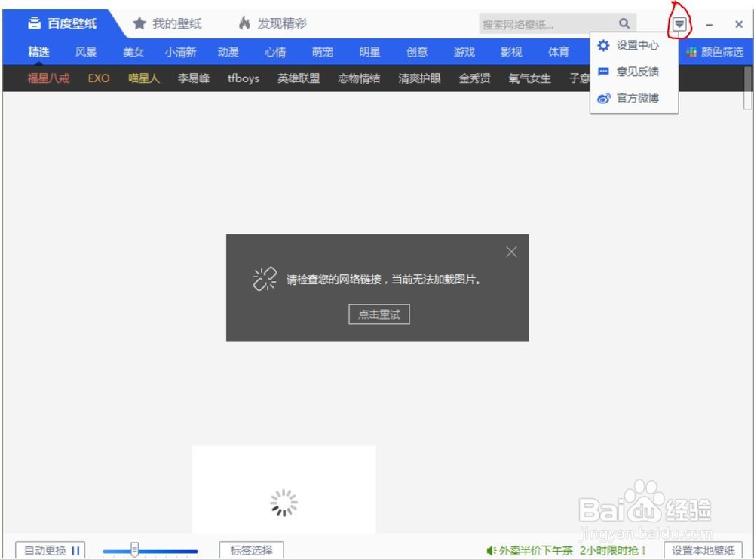Switch to the 动漫 category tab
The width and height of the screenshot is (754, 560).
point(228,51)
